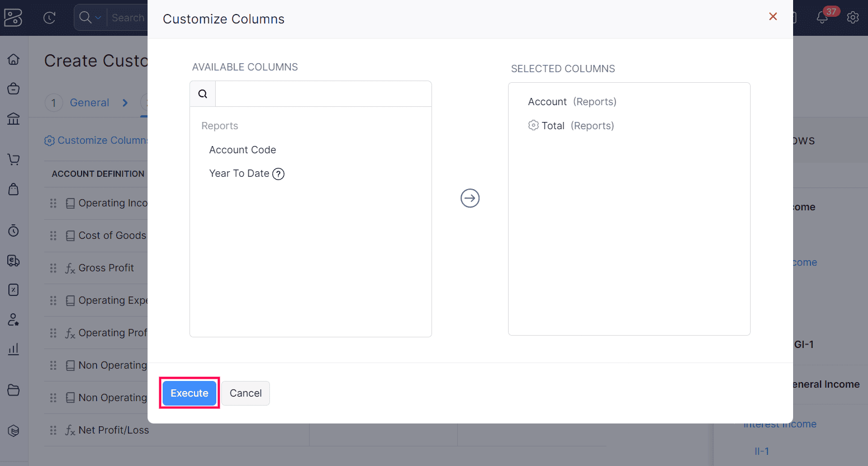Open the Time Tracking clock sidebar icon

pos(13,230)
